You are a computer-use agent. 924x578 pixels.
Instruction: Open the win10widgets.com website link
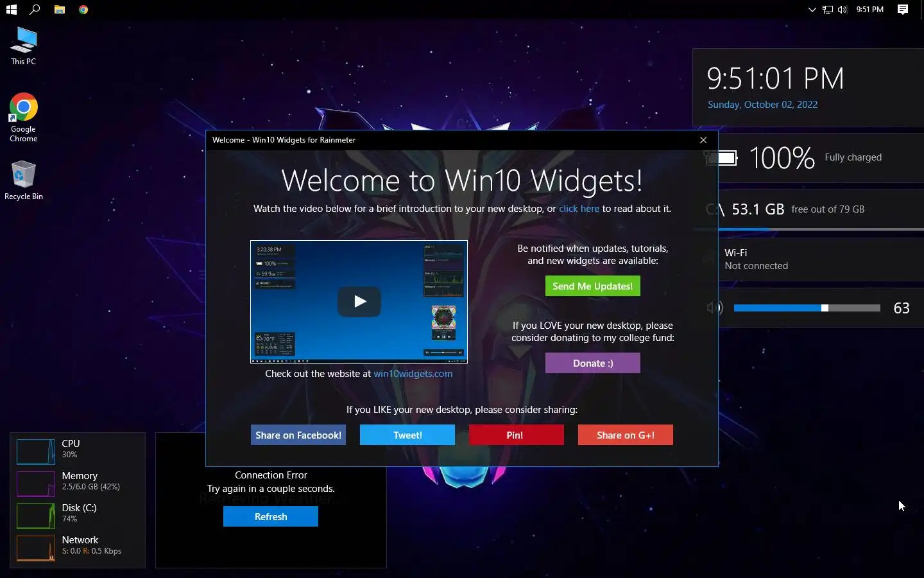tap(413, 374)
